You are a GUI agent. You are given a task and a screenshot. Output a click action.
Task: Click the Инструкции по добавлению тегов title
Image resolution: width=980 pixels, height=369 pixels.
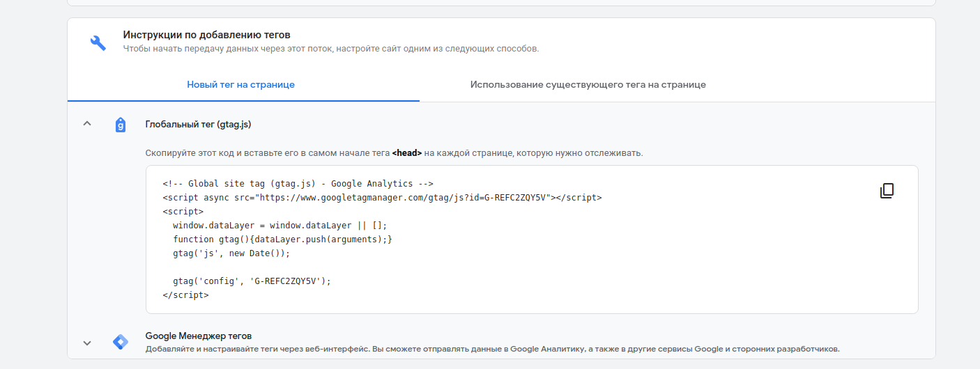(206, 34)
